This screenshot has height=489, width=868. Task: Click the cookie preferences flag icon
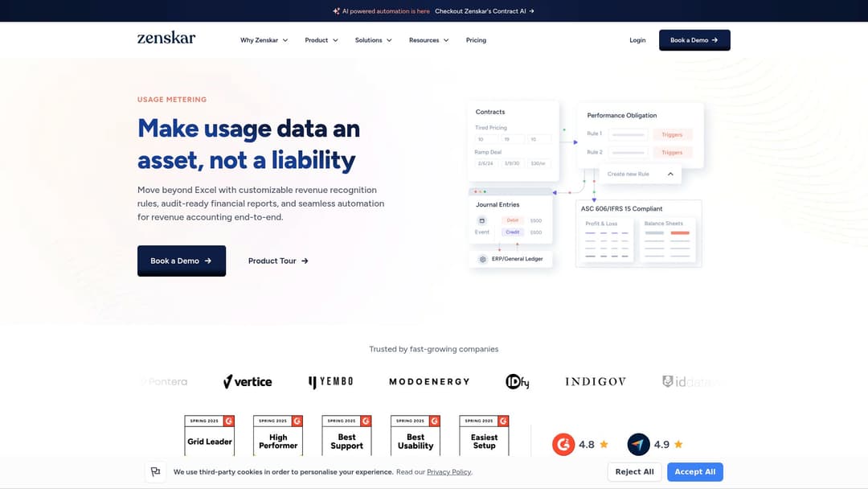(156, 472)
